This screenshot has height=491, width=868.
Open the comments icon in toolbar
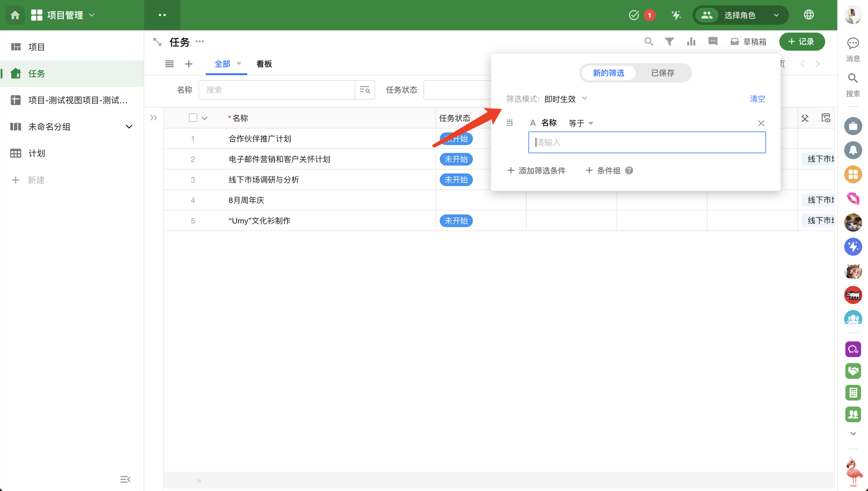pyautogui.click(x=713, y=42)
